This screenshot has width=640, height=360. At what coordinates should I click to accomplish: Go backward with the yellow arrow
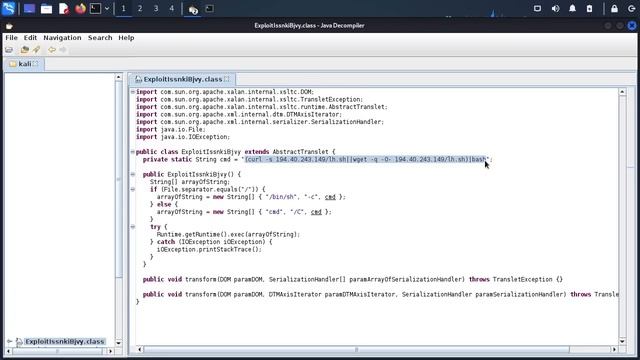click(x=52, y=50)
